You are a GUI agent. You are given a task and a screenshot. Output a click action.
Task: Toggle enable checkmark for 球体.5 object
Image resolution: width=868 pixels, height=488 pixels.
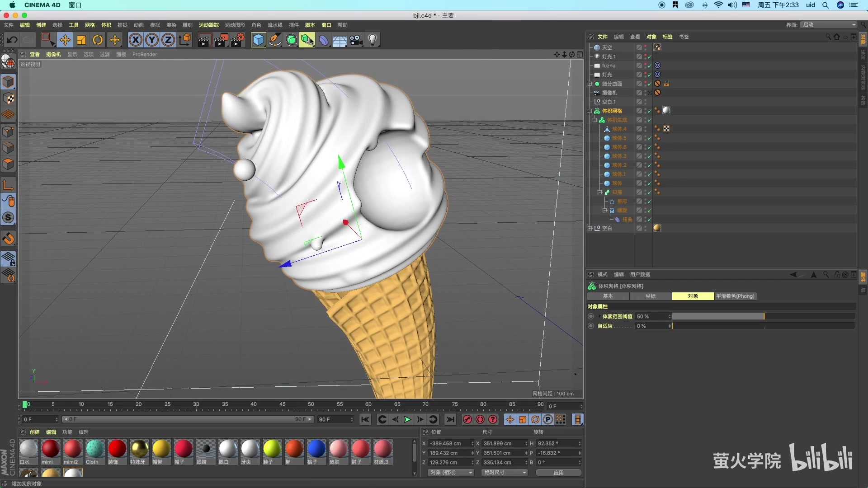pyautogui.click(x=650, y=138)
